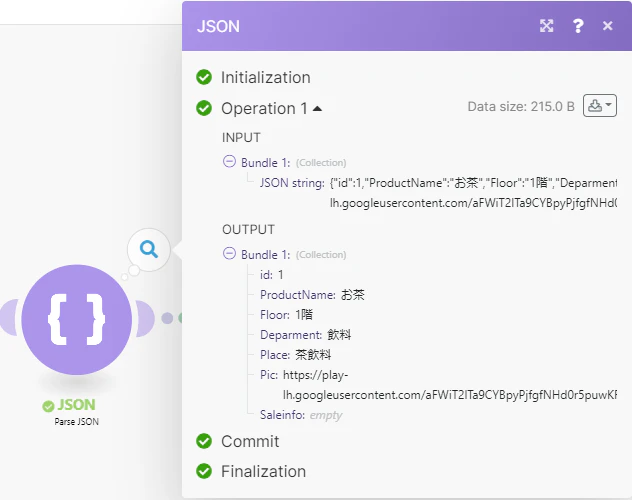Select the Commit step
The height and width of the screenshot is (500, 632).
(x=250, y=442)
